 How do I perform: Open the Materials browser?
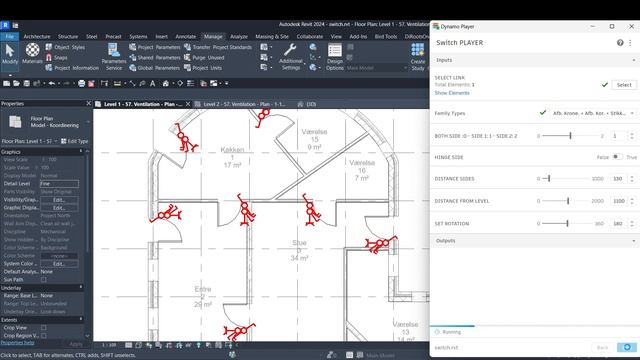point(32,54)
